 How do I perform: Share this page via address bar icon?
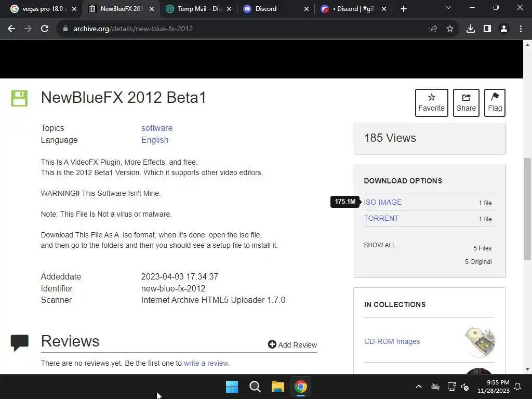coord(433,29)
